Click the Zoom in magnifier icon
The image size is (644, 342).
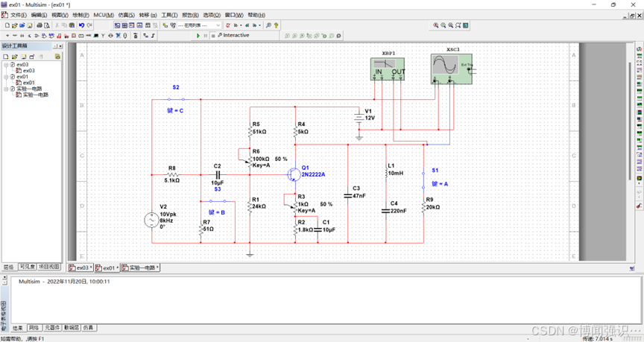click(x=436, y=25)
